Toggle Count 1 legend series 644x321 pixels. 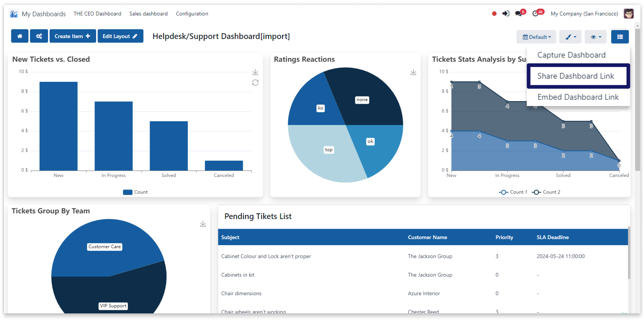513,192
